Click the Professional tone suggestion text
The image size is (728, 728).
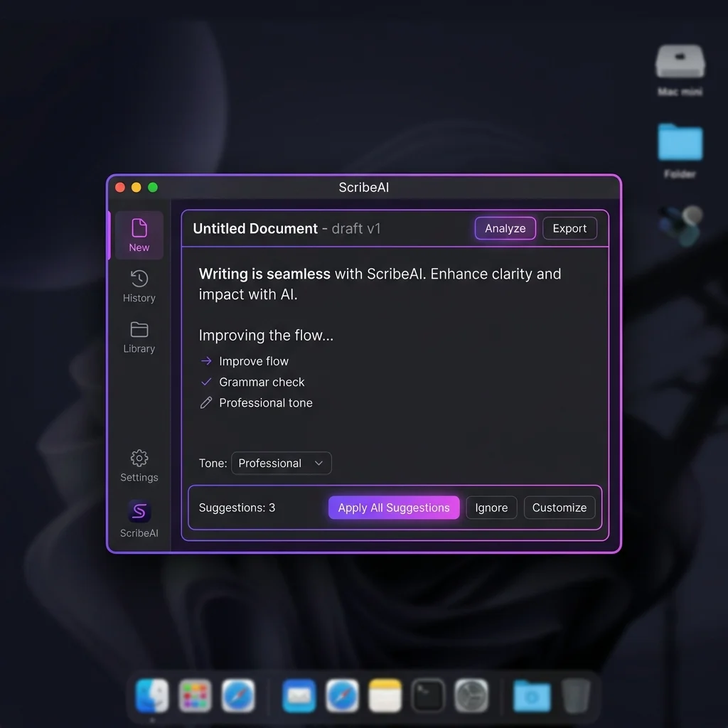[266, 402]
